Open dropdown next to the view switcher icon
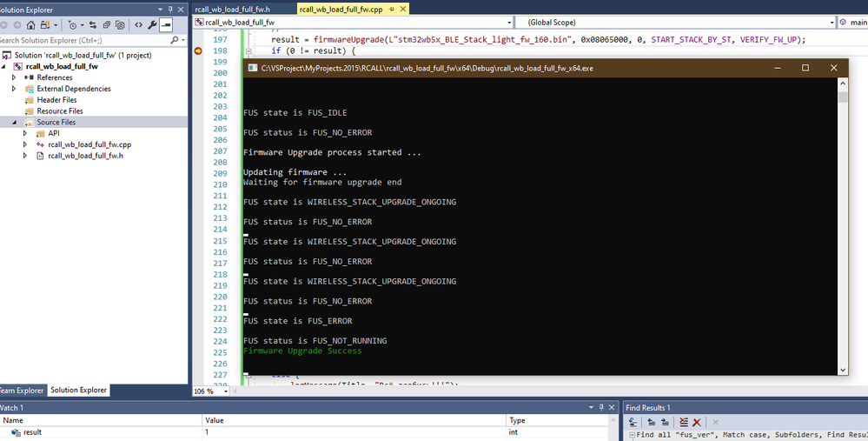This screenshot has height=441, width=868. 56,25
